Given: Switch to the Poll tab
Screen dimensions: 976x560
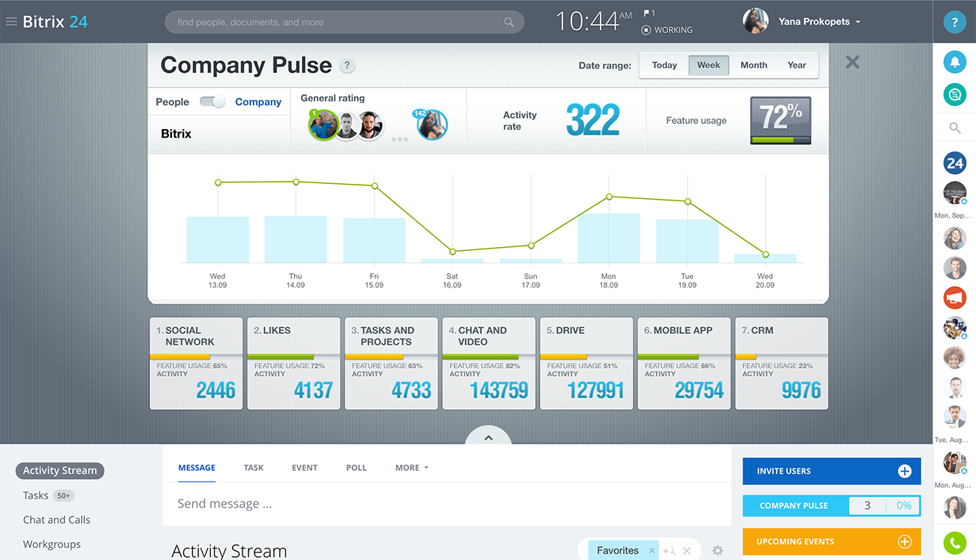Looking at the screenshot, I should pos(356,468).
